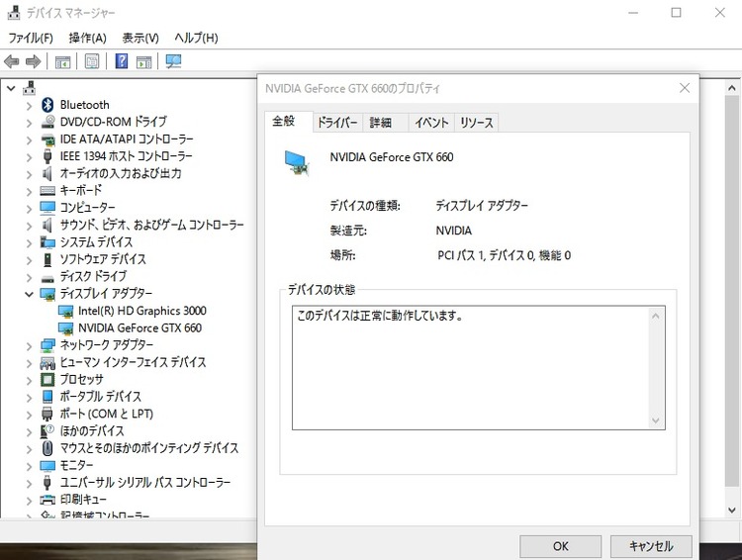
Task: Click the IEEE 1394 host controller icon
Action: pyautogui.click(x=47, y=156)
